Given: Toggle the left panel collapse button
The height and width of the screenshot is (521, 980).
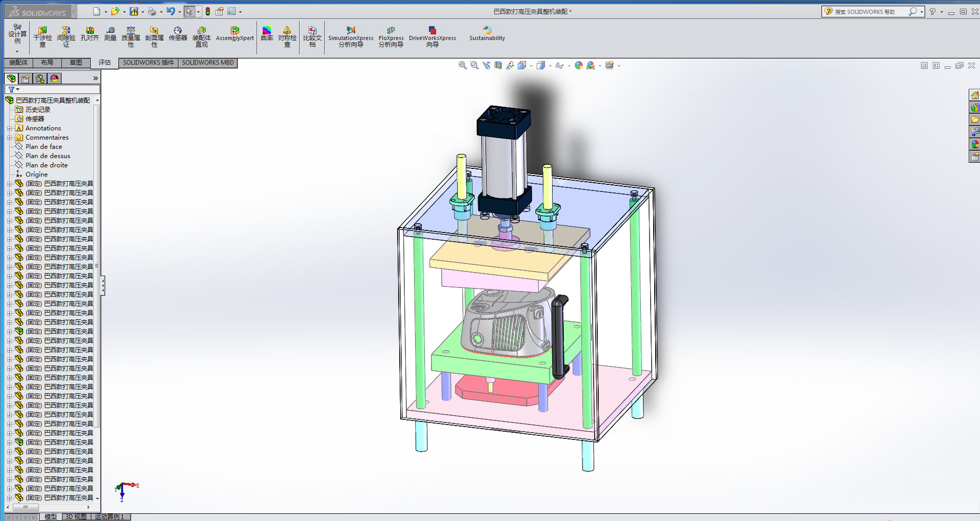Looking at the screenshot, I should coord(103,285).
